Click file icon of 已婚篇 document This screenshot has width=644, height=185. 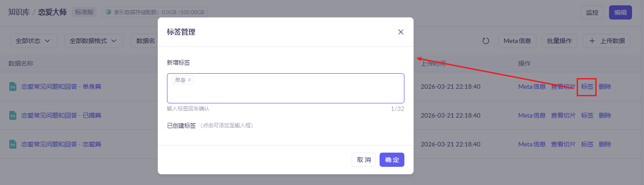13,115
